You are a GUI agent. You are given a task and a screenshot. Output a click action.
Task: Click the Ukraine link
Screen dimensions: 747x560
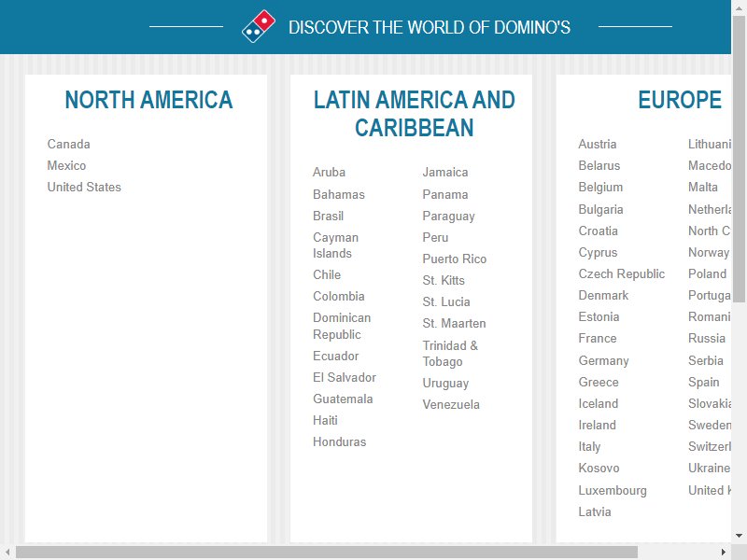pyautogui.click(x=710, y=468)
